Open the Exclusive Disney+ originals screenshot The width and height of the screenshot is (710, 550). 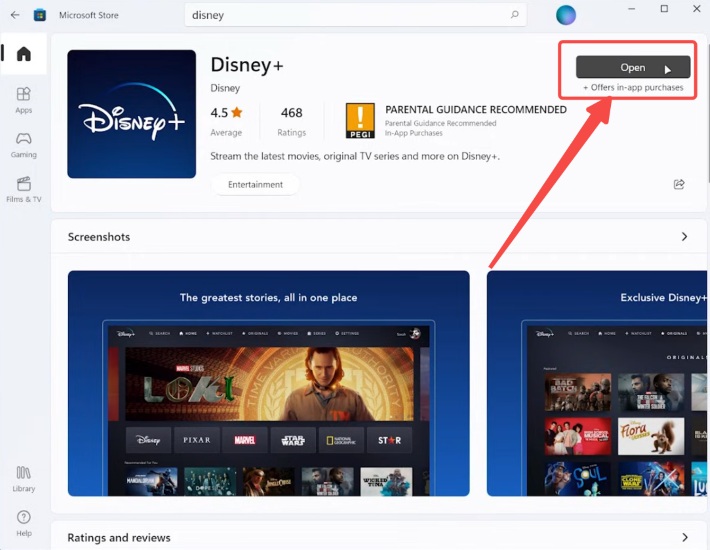pos(597,383)
